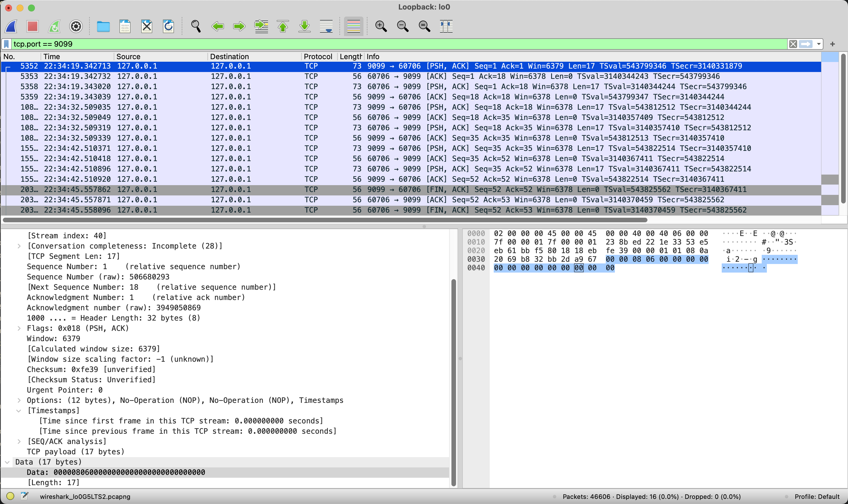
Task: Apply the display filter arrow
Action: tap(806, 44)
